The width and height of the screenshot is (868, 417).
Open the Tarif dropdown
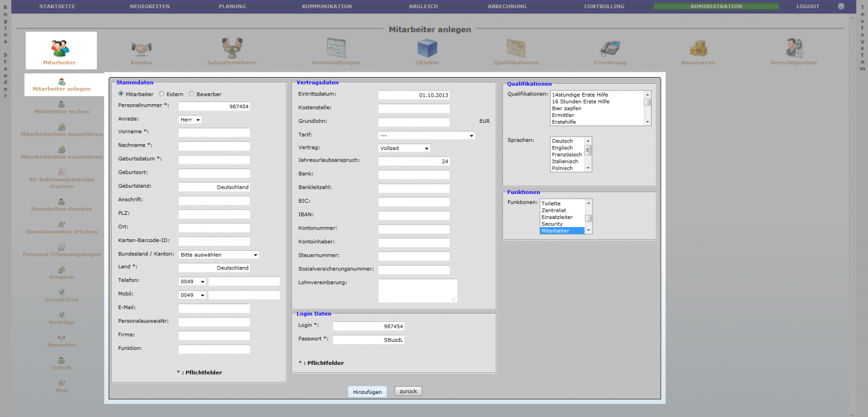point(426,136)
